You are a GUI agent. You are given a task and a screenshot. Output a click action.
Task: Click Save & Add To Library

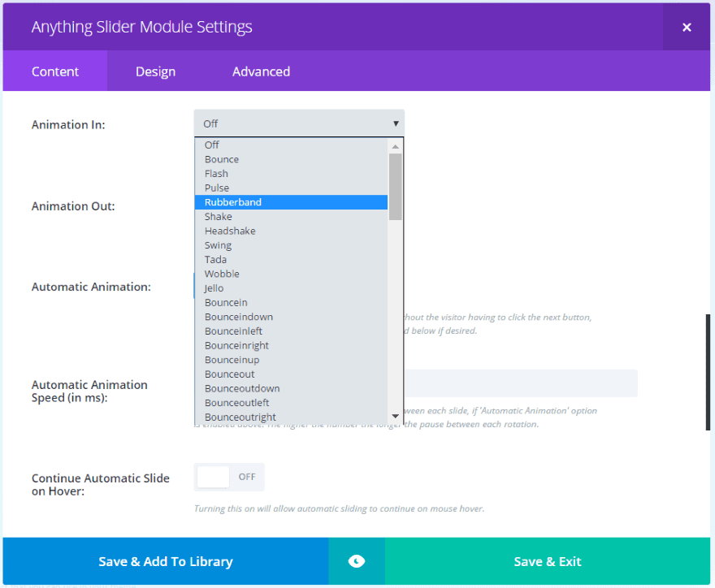(x=166, y=561)
